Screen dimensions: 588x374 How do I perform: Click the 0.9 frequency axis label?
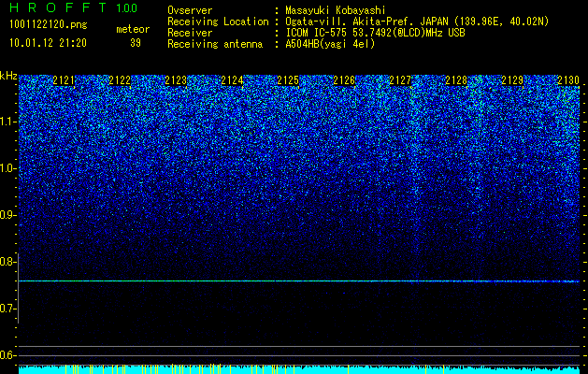point(8,215)
